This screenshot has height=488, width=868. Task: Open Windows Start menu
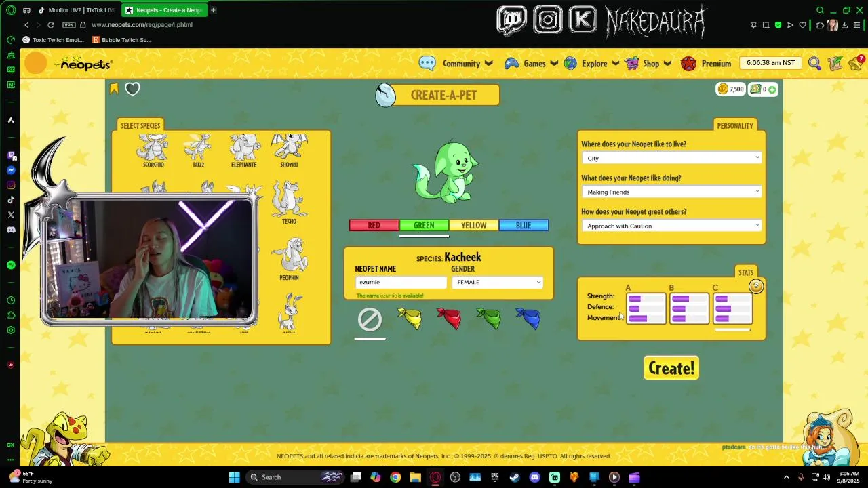tap(234, 477)
